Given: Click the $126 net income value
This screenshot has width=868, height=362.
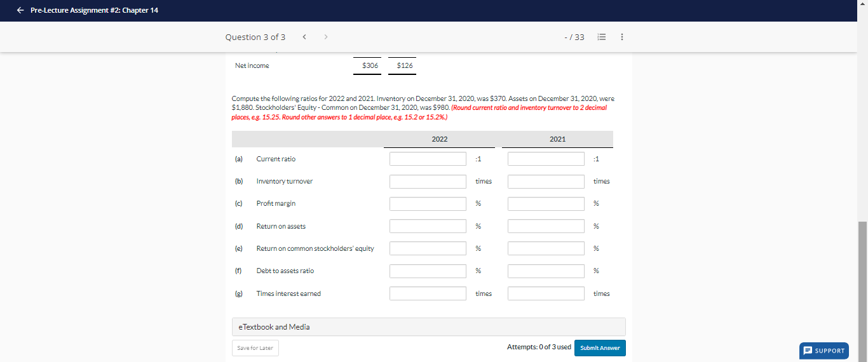Looking at the screenshot, I should [404, 65].
